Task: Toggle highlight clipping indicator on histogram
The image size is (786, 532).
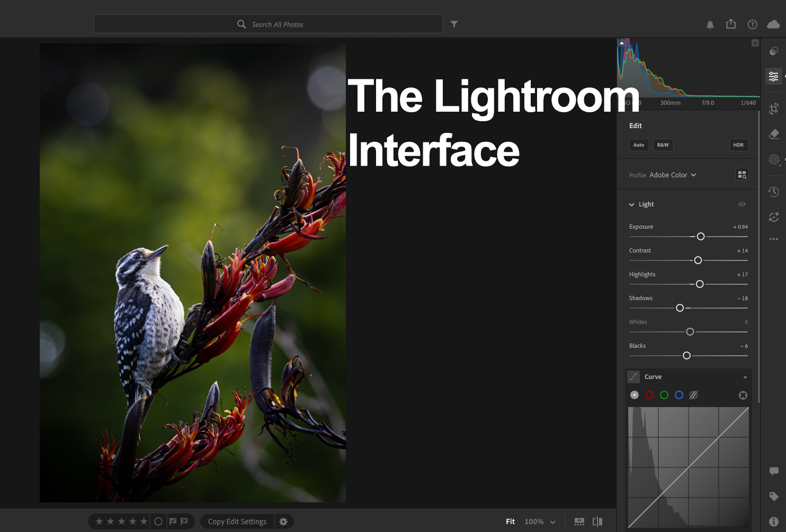Action: [755, 43]
